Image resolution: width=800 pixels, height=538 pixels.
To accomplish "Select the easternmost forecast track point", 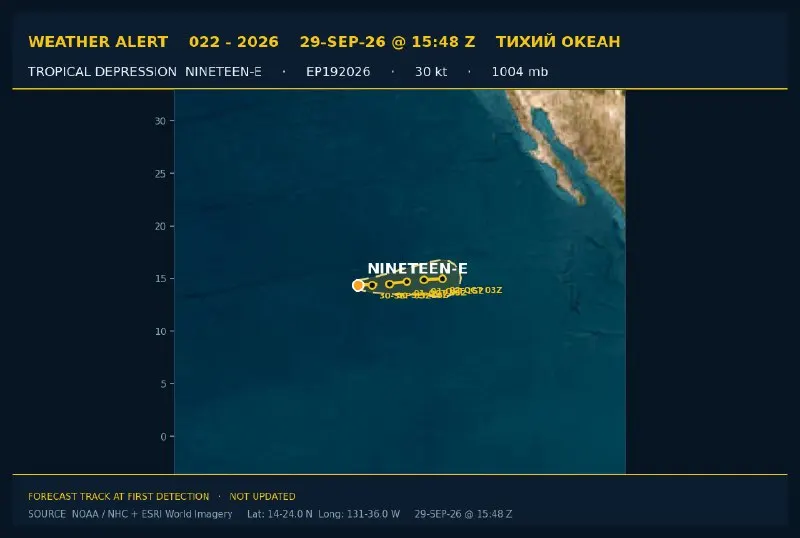I will 442,279.
